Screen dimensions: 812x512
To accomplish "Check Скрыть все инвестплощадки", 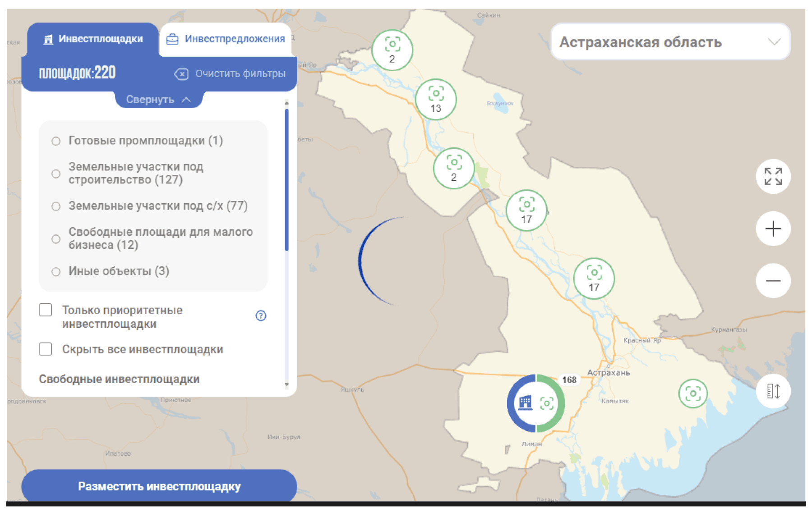I will 46,349.
